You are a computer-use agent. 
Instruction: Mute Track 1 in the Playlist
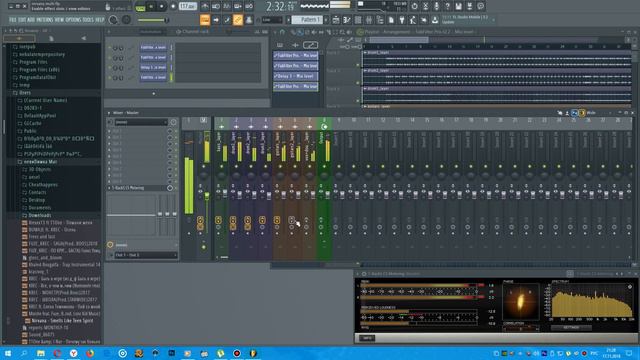coord(358,64)
